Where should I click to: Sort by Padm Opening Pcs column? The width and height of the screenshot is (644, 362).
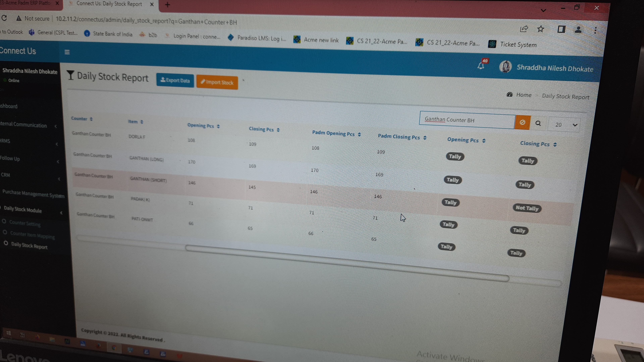coord(359,134)
